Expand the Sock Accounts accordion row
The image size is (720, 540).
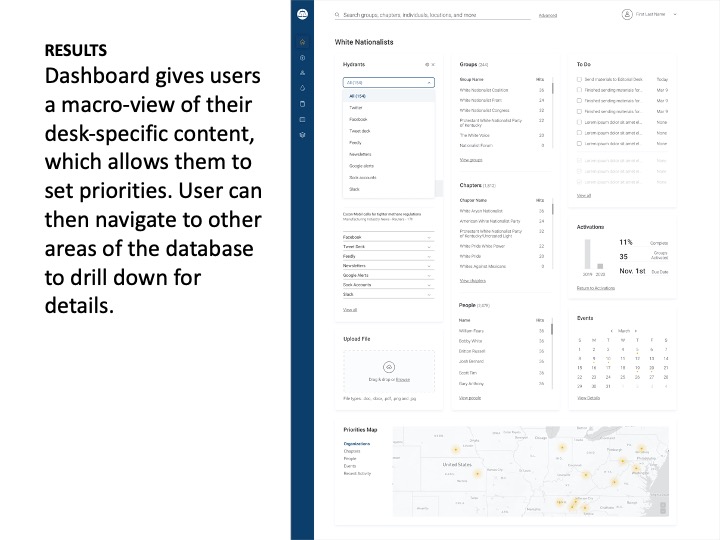(x=388, y=285)
